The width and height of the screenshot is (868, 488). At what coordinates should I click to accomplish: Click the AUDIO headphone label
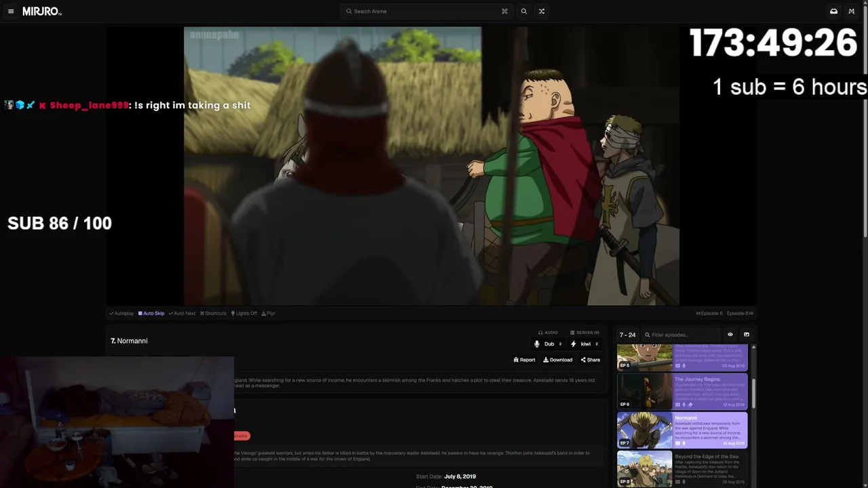coord(548,333)
